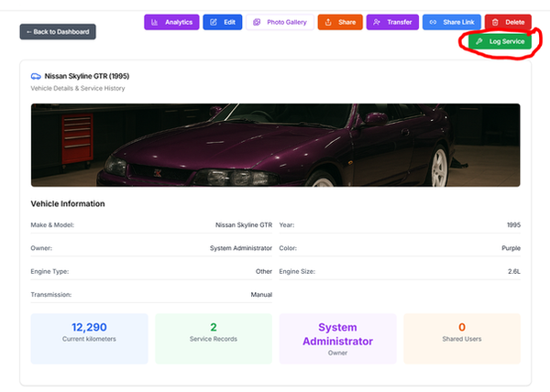The width and height of the screenshot is (550, 392).
Task: Click the 0 Shared Users card
Action: click(462, 338)
